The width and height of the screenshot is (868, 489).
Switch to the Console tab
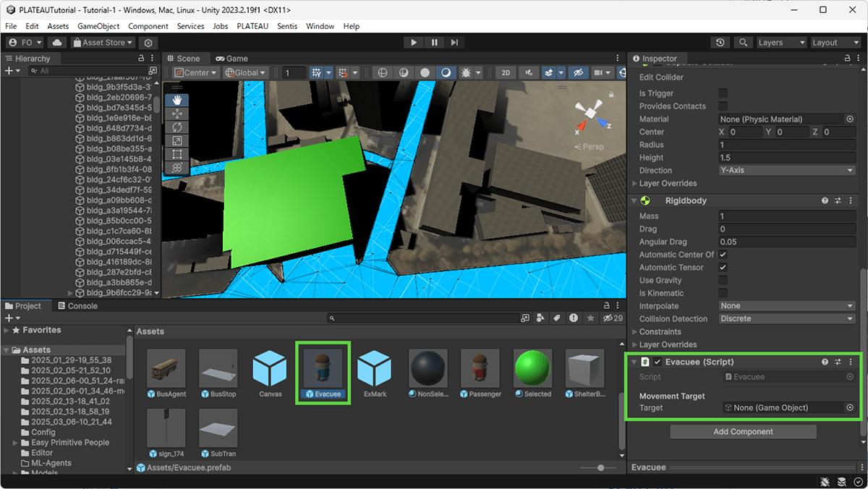(x=77, y=306)
